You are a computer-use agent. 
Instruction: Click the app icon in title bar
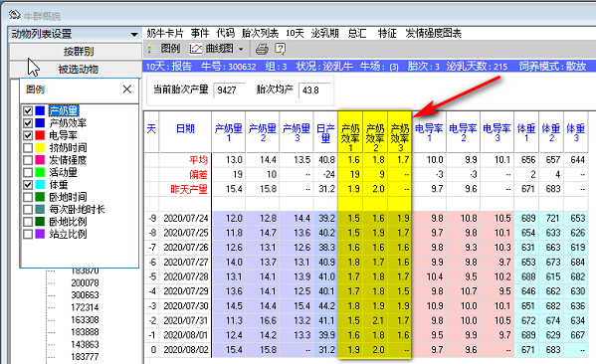point(14,15)
